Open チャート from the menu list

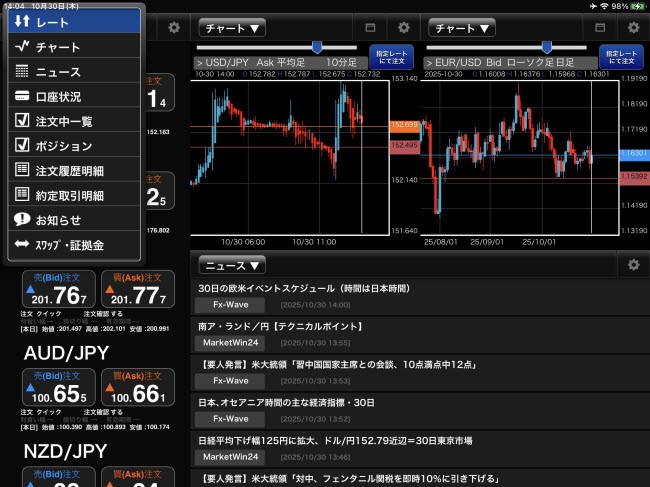tap(74, 46)
